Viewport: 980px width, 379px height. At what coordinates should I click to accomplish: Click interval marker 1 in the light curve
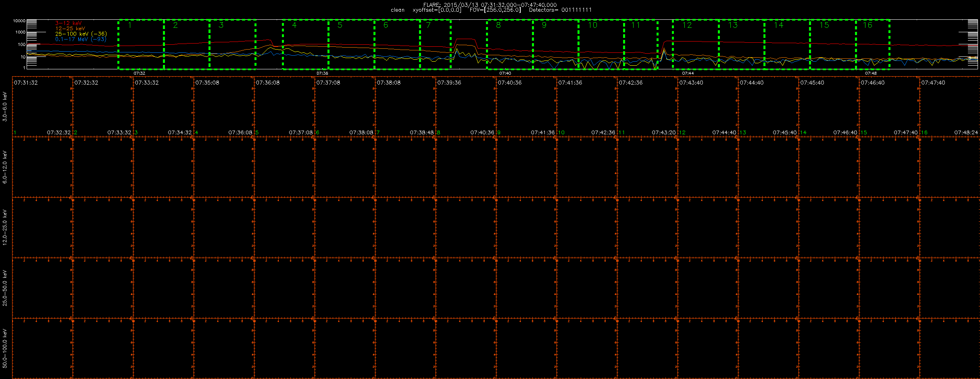tap(130, 25)
